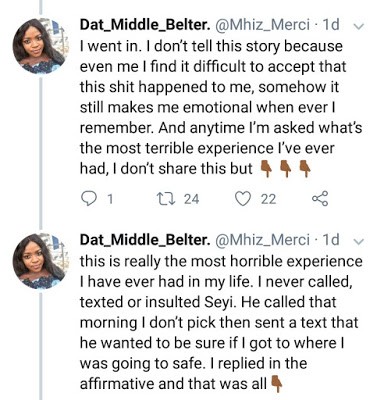Open the first tweet's text body

[221, 107]
